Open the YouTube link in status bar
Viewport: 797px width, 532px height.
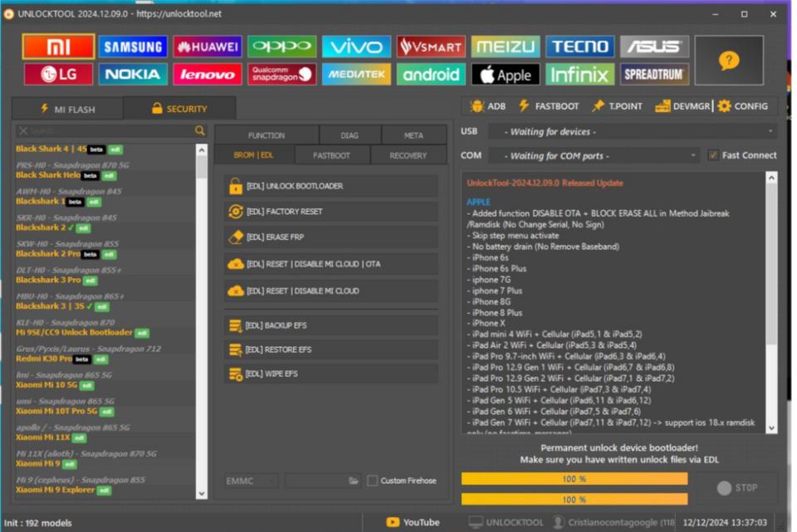point(413,522)
